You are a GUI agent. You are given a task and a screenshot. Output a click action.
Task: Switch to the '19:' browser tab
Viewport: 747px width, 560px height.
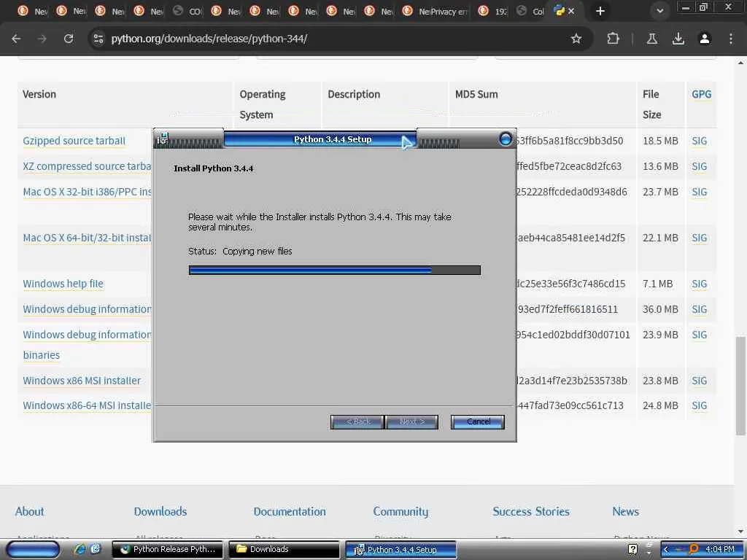coord(494,11)
